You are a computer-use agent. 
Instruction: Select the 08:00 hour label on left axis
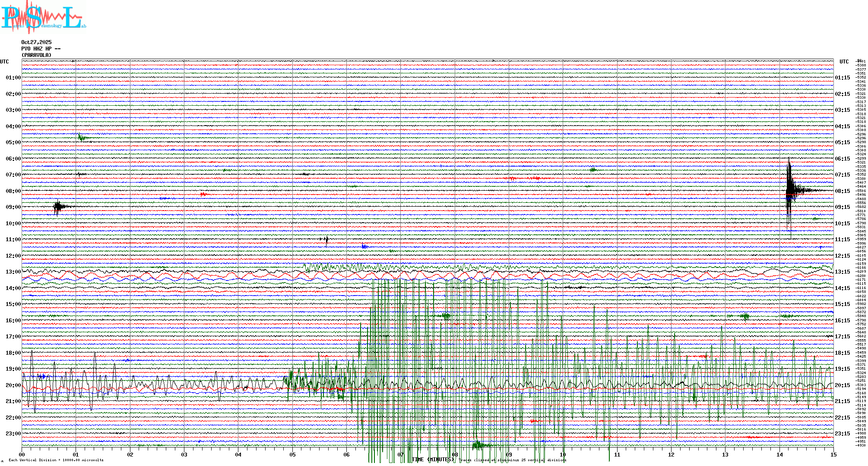coord(13,191)
